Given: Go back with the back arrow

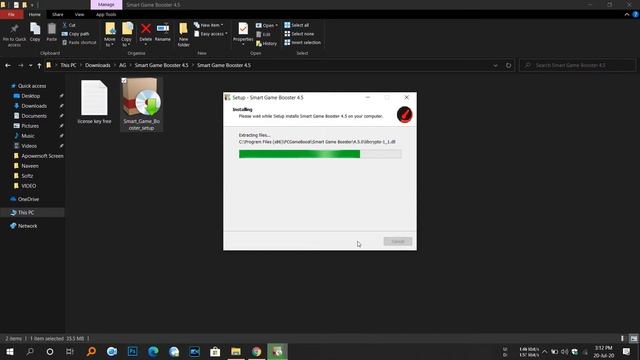Looking at the screenshot, I should [x=8, y=65].
